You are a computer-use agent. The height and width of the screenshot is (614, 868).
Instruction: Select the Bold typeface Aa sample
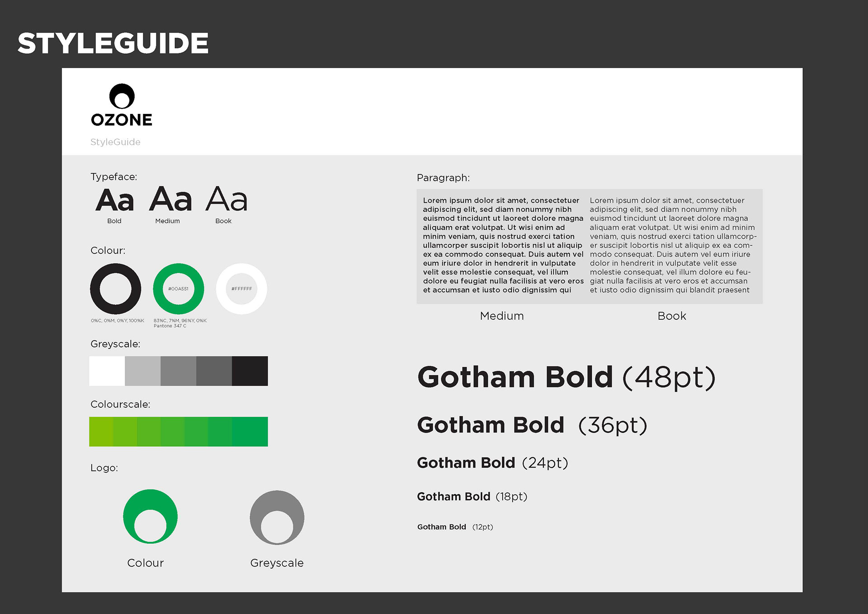(115, 200)
